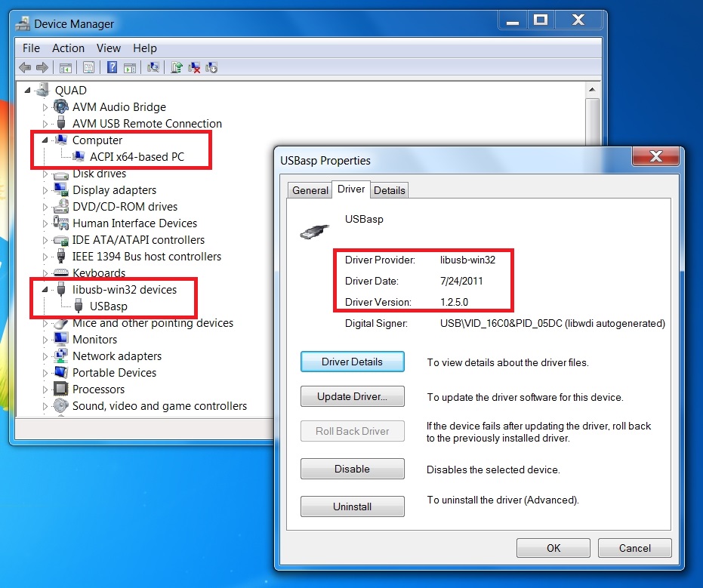Screen dimensions: 703x588
Task: Click driver date value 7/24/2011
Action: (461, 282)
